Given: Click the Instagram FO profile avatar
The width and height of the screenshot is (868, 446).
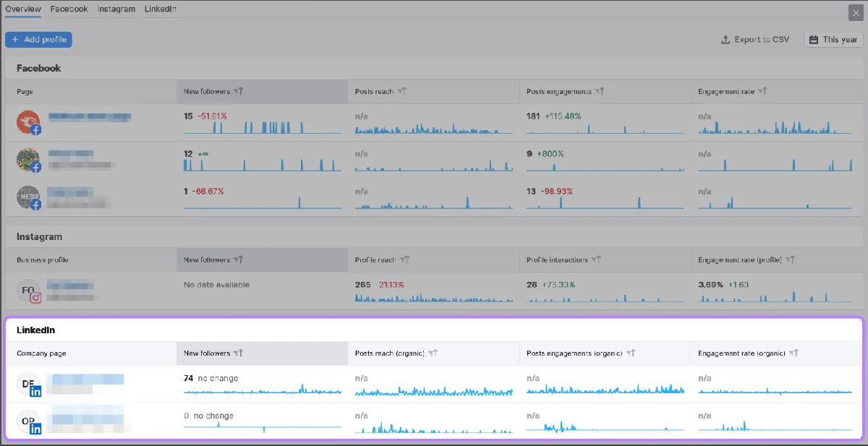Looking at the screenshot, I should [28, 291].
